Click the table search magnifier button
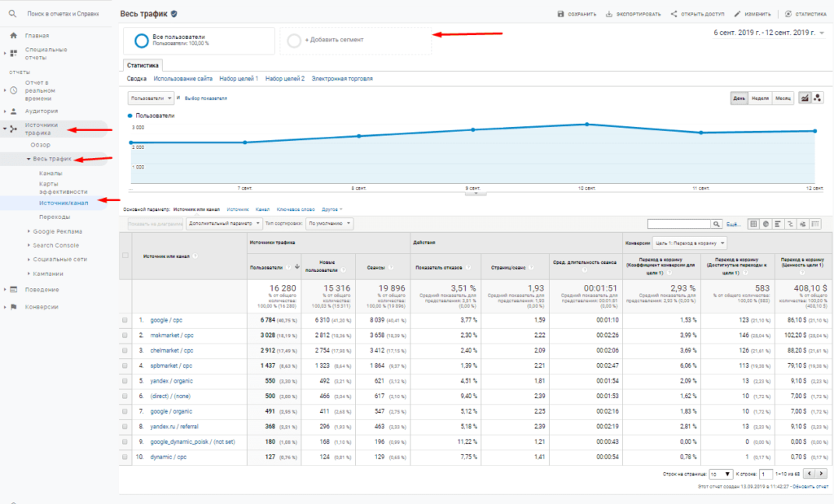Viewport: 834px width, 504px height. (717, 224)
